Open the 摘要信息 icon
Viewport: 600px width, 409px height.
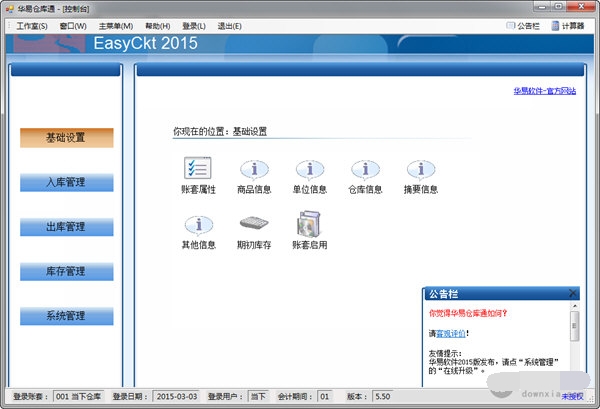click(421, 171)
